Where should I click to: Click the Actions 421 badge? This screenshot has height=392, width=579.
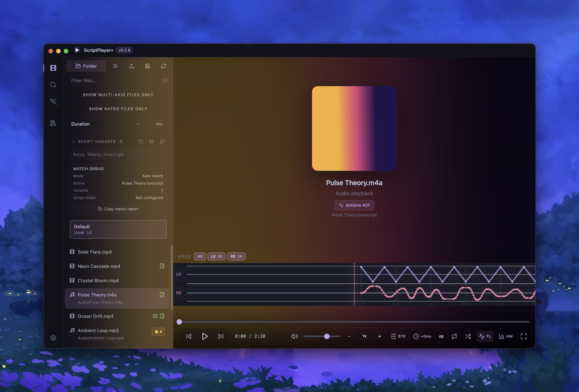point(354,205)
